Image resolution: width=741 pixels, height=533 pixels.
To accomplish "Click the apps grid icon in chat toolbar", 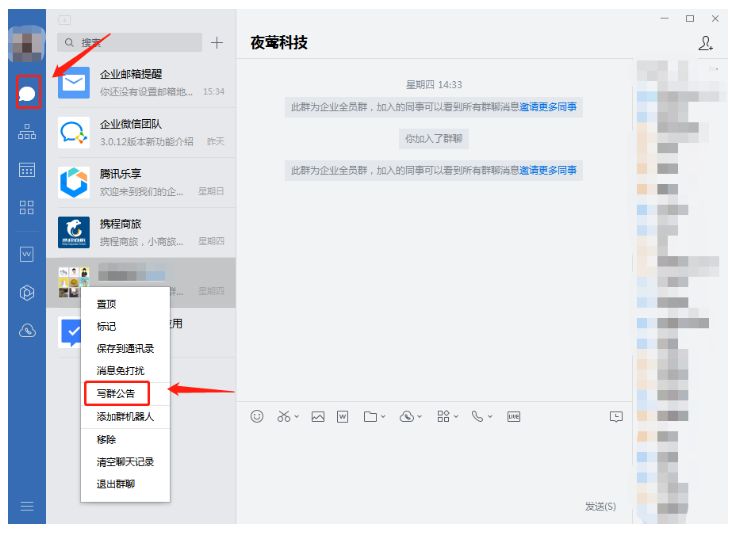I will pos(443,416).
